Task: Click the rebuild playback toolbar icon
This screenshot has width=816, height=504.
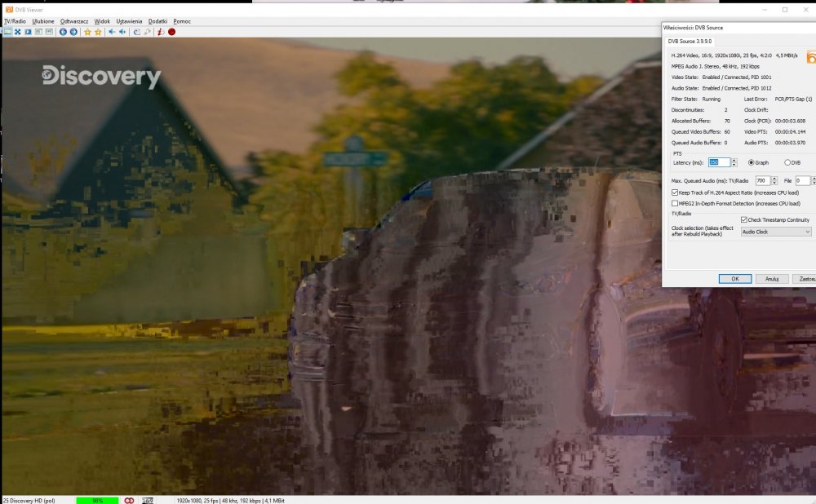Action: click(x=136, y=32)
